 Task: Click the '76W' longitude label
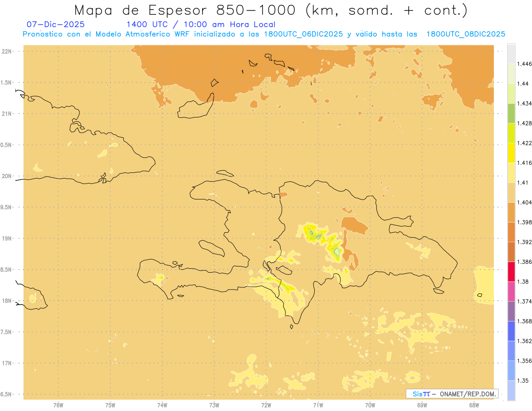(x=58, y=405)
